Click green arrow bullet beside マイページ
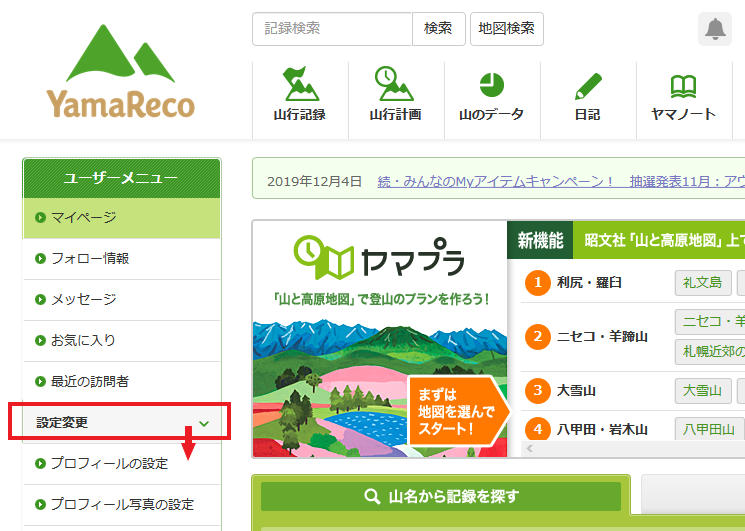The width and height of the screenshot is (745, 531). click(x=40, y=218)
